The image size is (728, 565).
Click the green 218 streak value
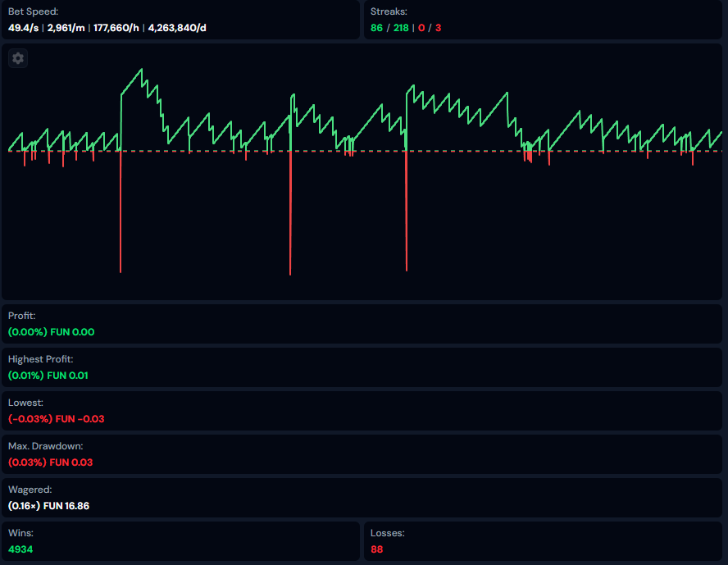[402, 28]
